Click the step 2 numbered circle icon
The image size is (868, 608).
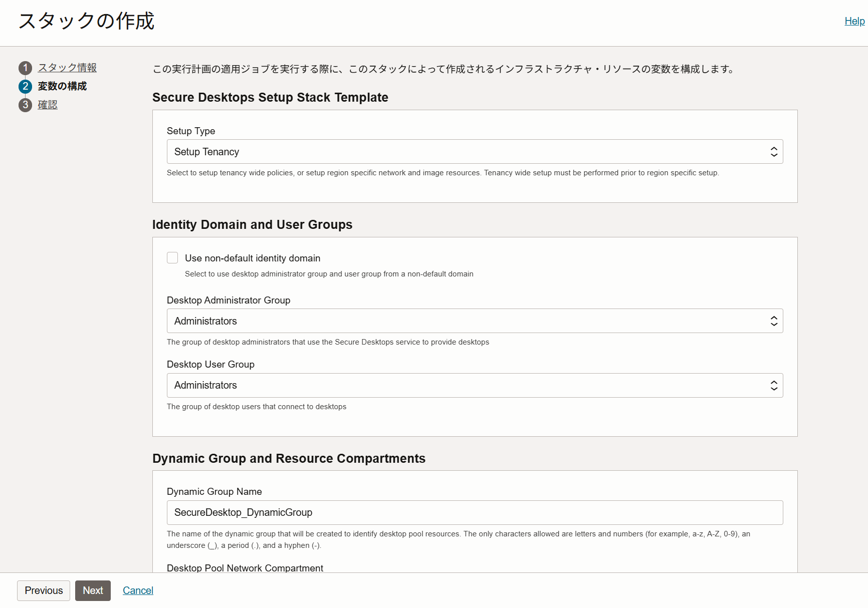pyautogui.click(x=25, y=86)
